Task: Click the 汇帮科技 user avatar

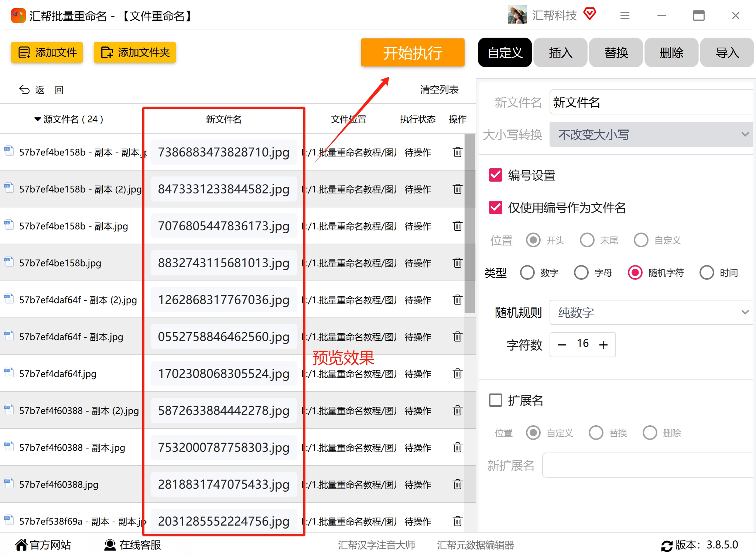Action: pyautogui.click(x=517, y=15)
